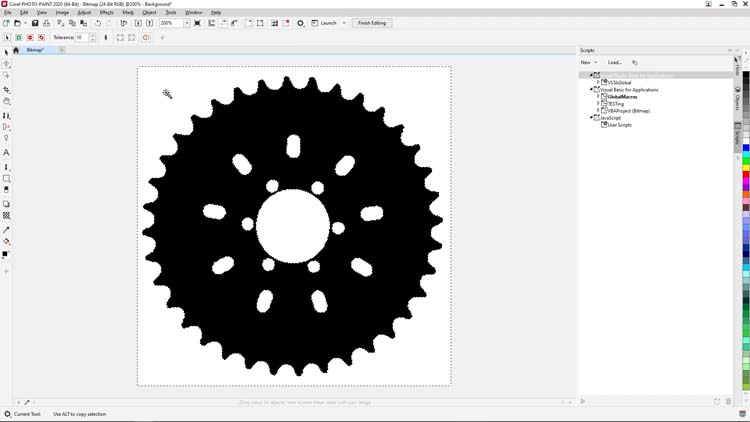Click the Launch button
Screen dimensions: 750x422
pyautogui.click(x=324, y=23)
